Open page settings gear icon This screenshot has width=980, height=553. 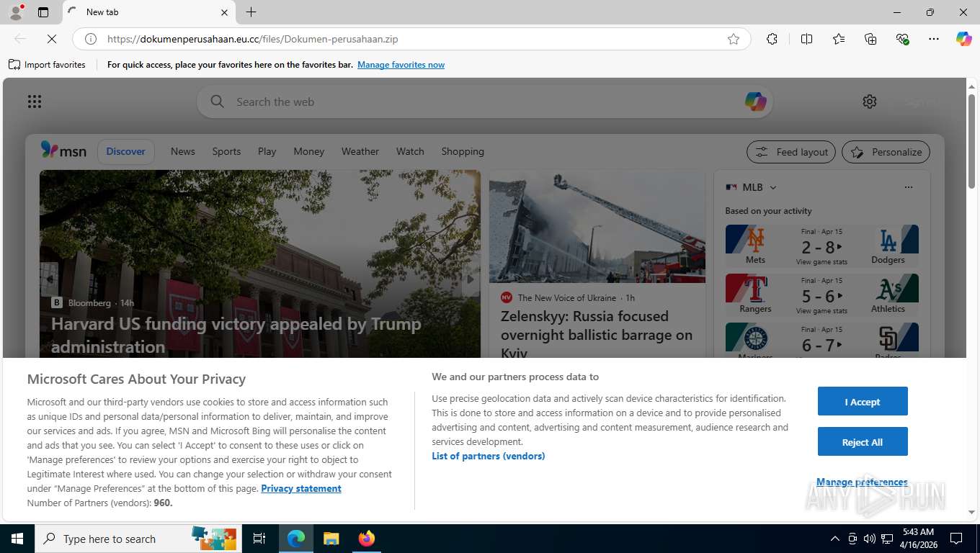point(870,102)
